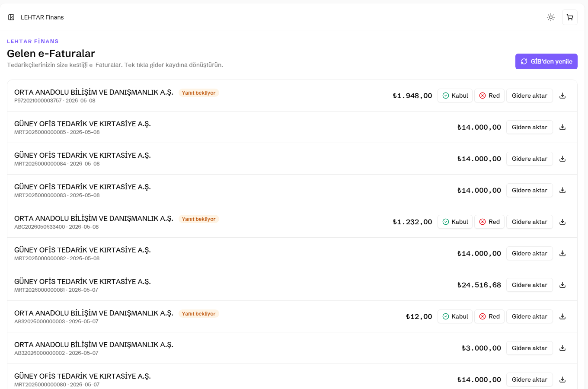
Task: Select invoice row MRT2026000000082
Action: pyautogui.click(x=292, y=253)
